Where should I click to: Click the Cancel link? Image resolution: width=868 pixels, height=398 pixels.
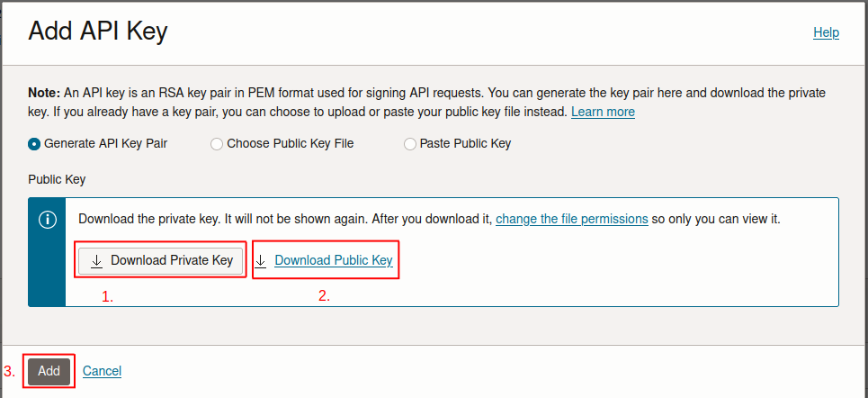(x=102, y=371)
